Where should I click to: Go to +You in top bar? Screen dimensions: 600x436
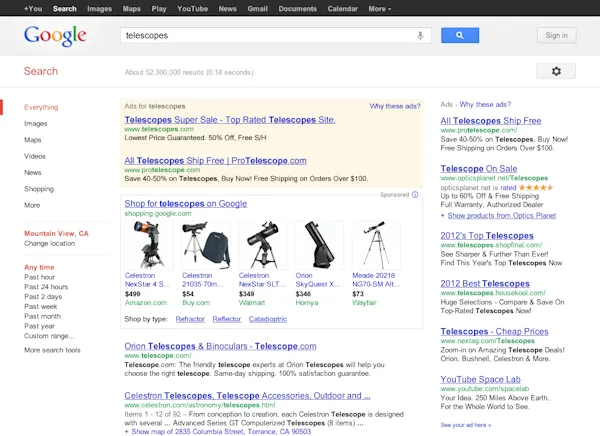click(x=33, y=8)
